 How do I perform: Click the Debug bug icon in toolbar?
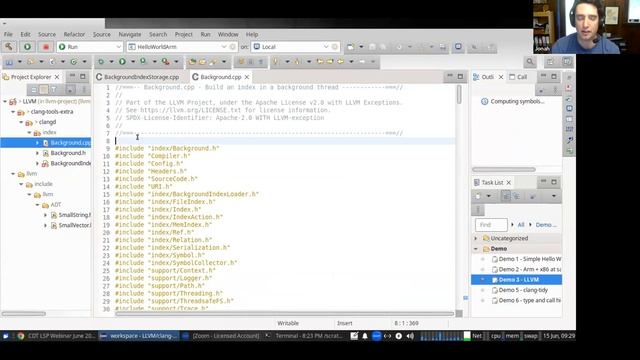[x=101, y=62]
